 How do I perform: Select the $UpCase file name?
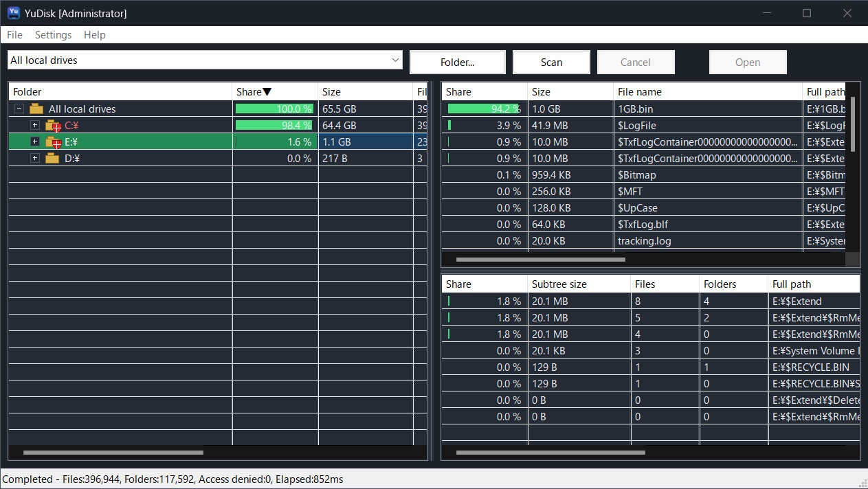tap(638, 208)
